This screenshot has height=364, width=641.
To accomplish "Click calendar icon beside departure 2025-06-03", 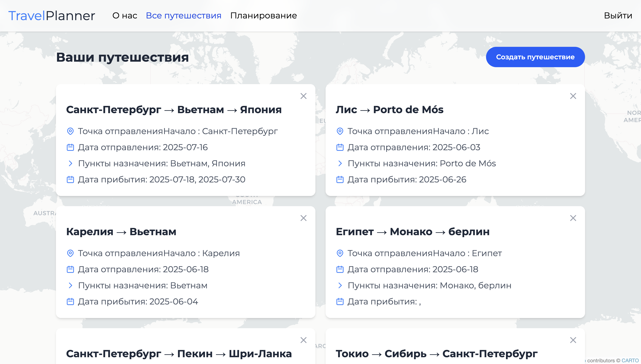I will pos(340,147).
